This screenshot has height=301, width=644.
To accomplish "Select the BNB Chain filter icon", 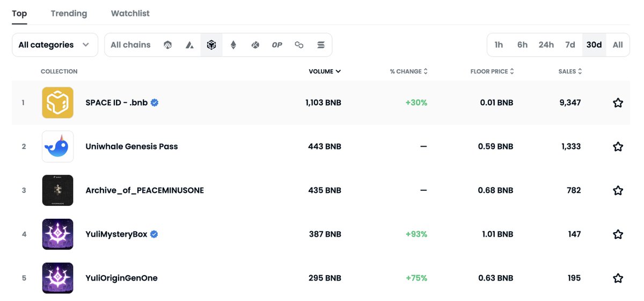I will click(211, 45).
